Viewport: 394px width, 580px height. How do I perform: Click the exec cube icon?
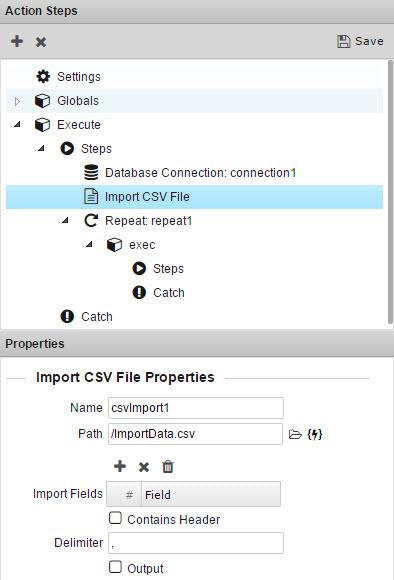click(x=114, y=245)
